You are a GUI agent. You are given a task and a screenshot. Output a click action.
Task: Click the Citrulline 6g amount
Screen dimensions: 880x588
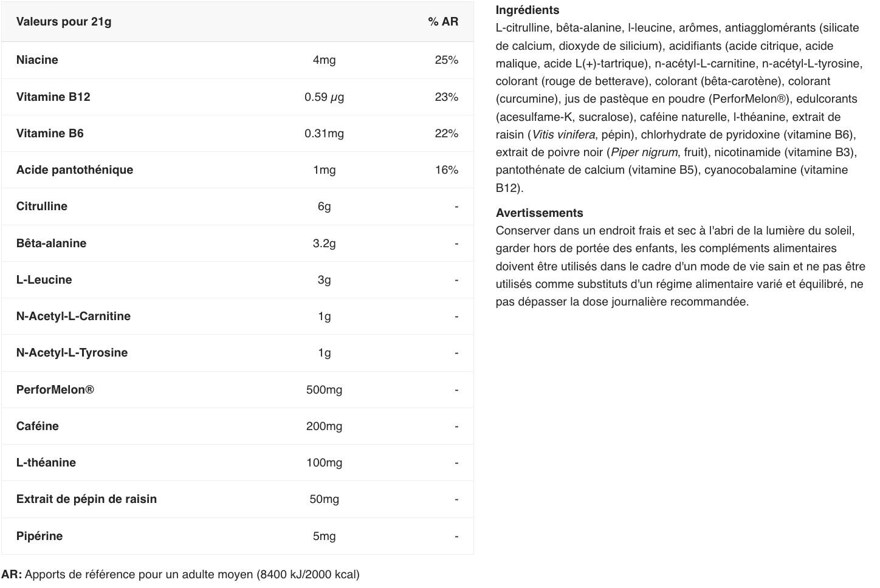(x=324, y=207)
